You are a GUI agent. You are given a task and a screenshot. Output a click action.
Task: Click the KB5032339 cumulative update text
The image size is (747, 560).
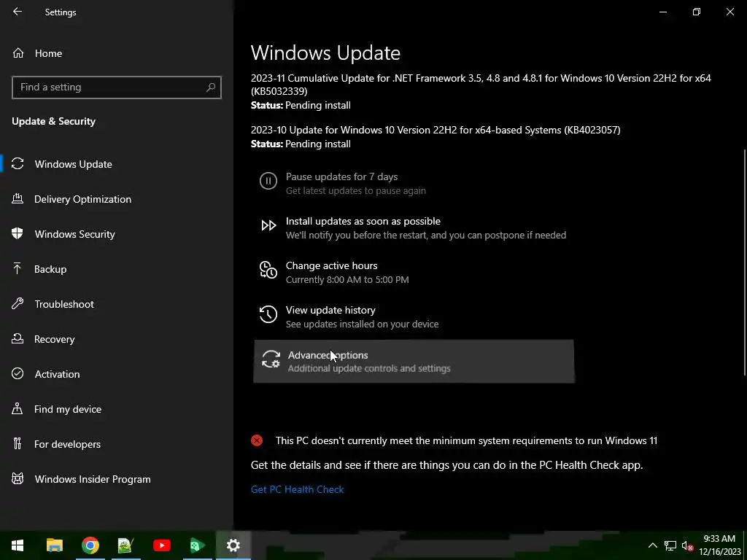coord(481,85)
